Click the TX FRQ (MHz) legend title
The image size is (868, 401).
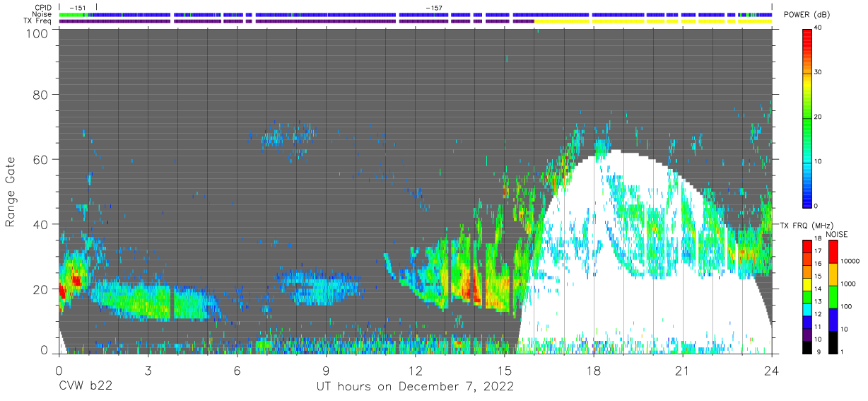pos(805,225)
